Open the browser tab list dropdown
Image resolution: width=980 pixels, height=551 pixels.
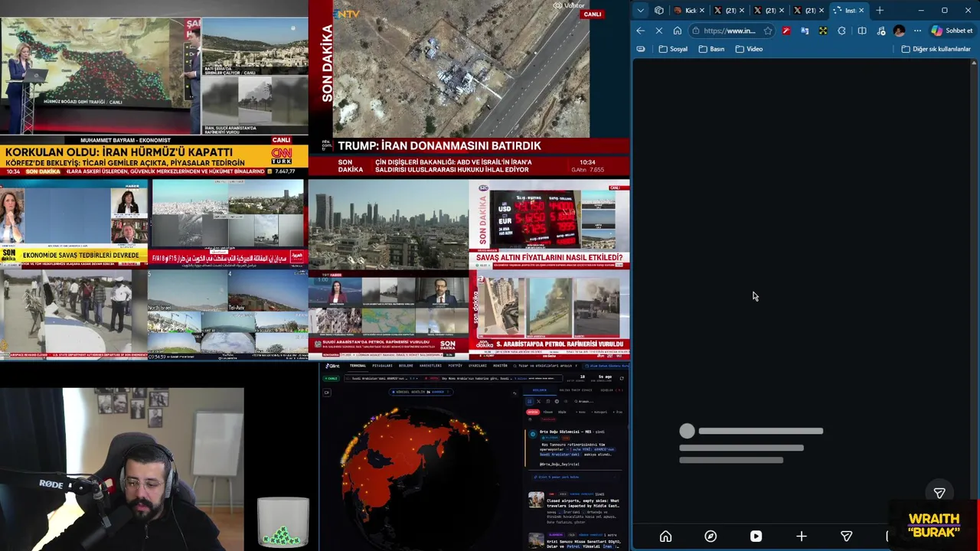coord(640,10)
